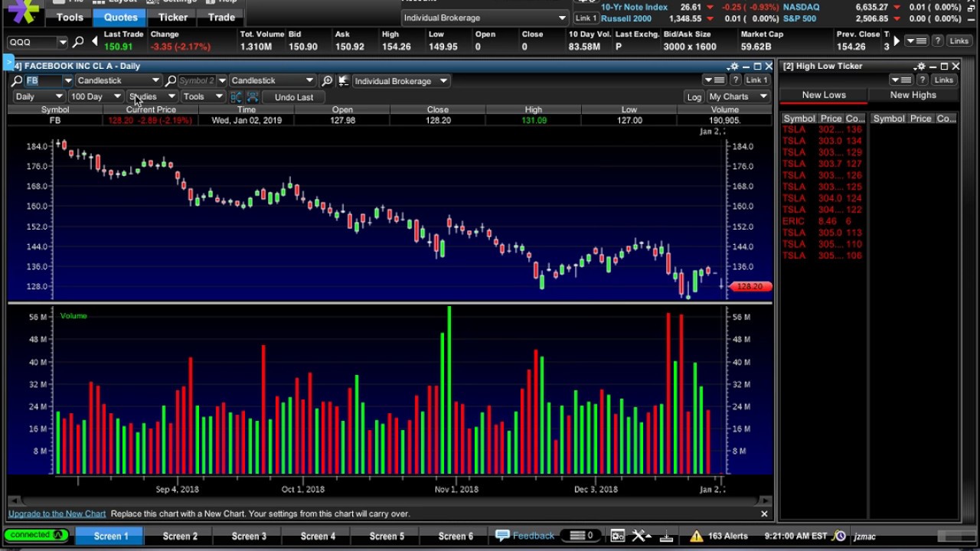This screenshot has width=980, height=551.
Task: Click the warning alerts triangle icon
Action: (696, 536)
